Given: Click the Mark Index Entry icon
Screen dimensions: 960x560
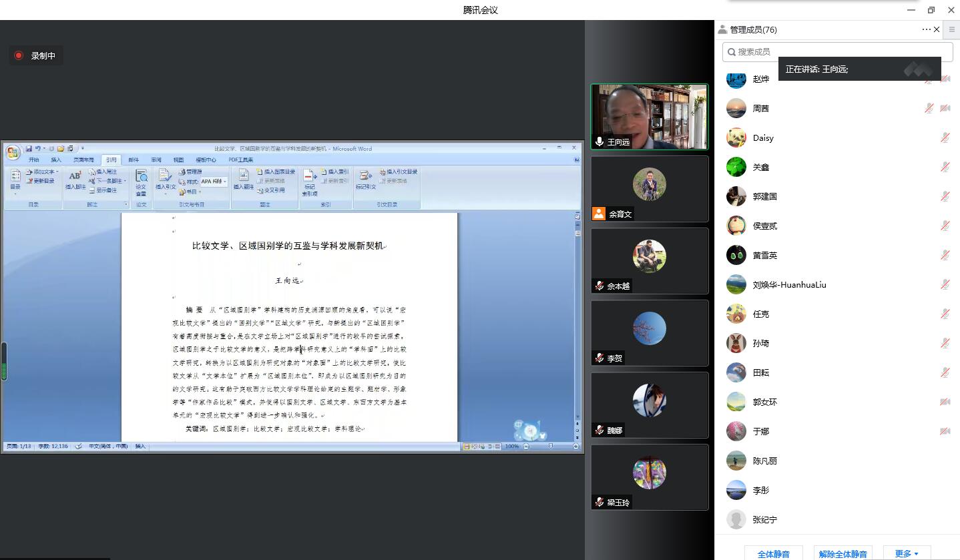Looking at the screenshot, I should (310, 180).
